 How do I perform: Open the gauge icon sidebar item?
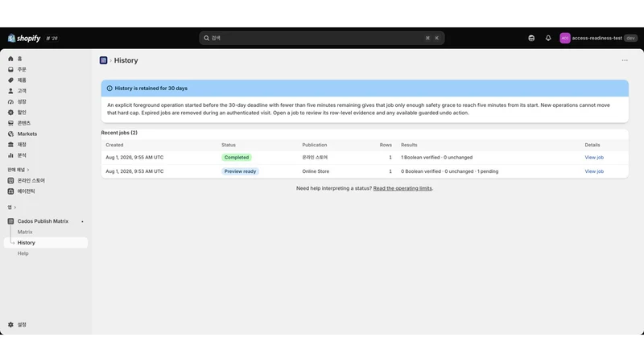pos(10,101)
